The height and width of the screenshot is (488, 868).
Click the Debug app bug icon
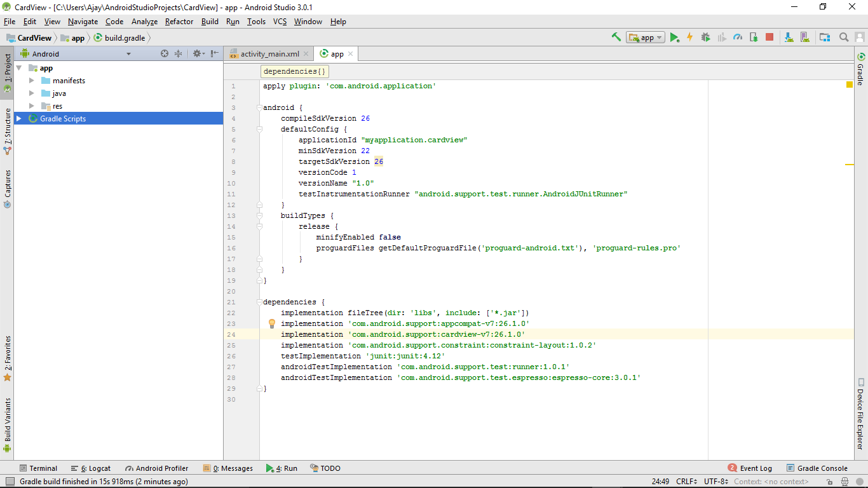pos(705,37)
